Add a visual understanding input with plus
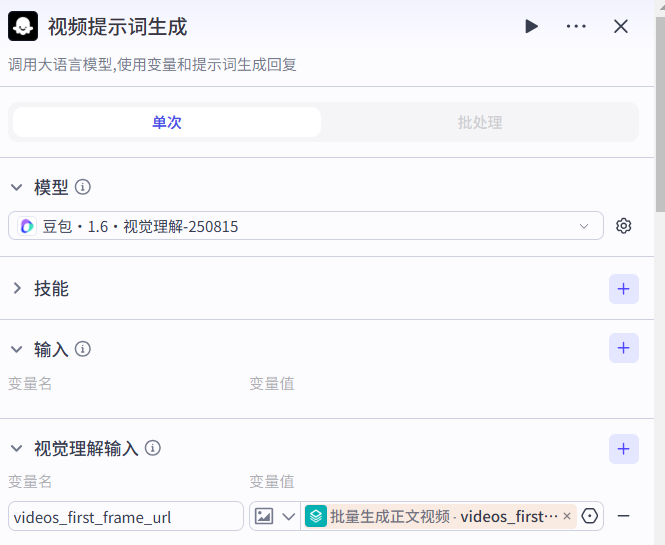Image resolution: width=665 pixels, height=545 pixels. 624,449
